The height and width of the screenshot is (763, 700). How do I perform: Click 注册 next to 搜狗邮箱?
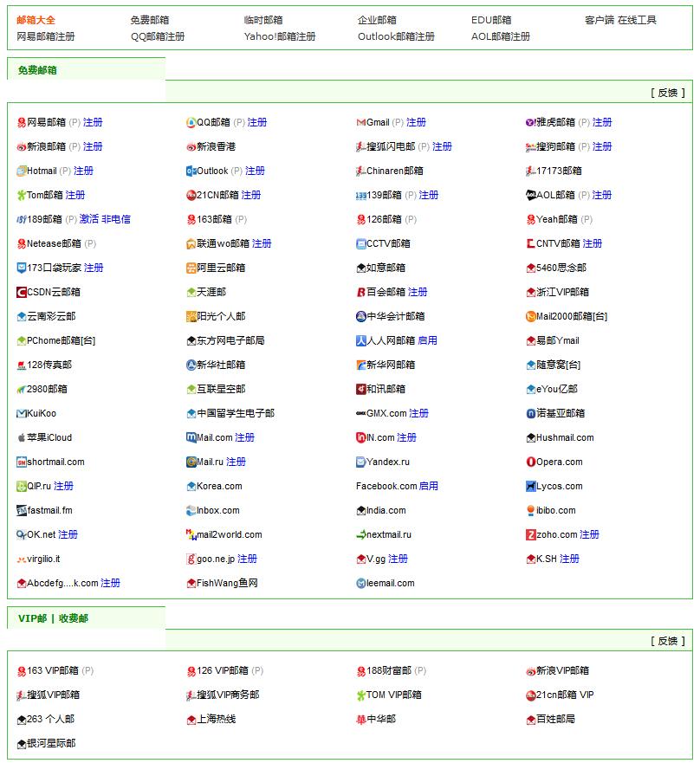(602, 147)
